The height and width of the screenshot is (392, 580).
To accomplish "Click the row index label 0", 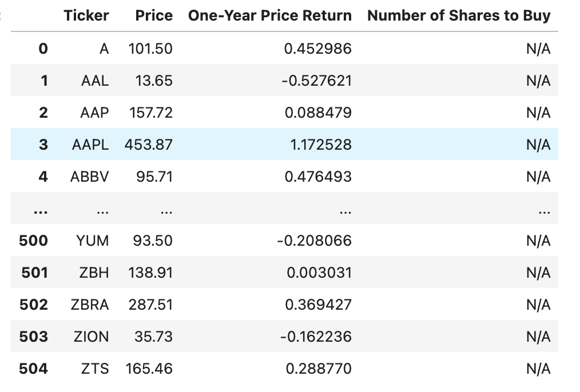I will tap(42, 49).
